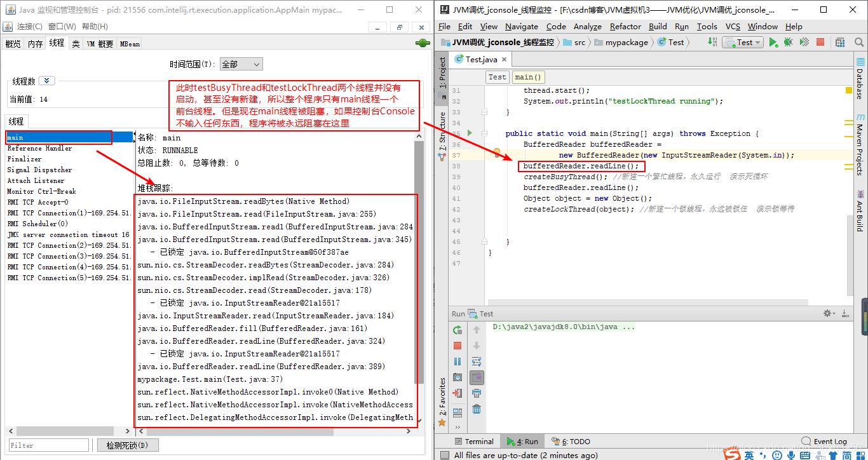
Task: Hide the Run panel with its hide icon
Action: pos(844,313)
